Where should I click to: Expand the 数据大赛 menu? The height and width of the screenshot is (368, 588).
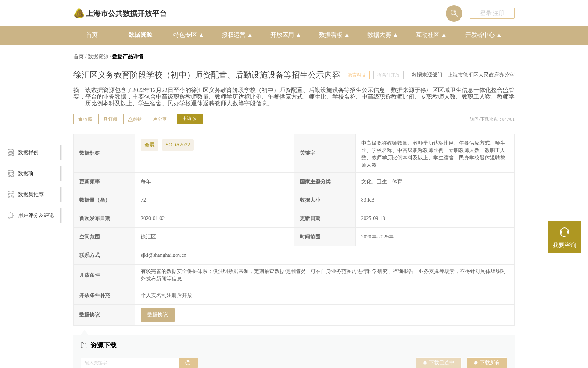click(383, 35)
